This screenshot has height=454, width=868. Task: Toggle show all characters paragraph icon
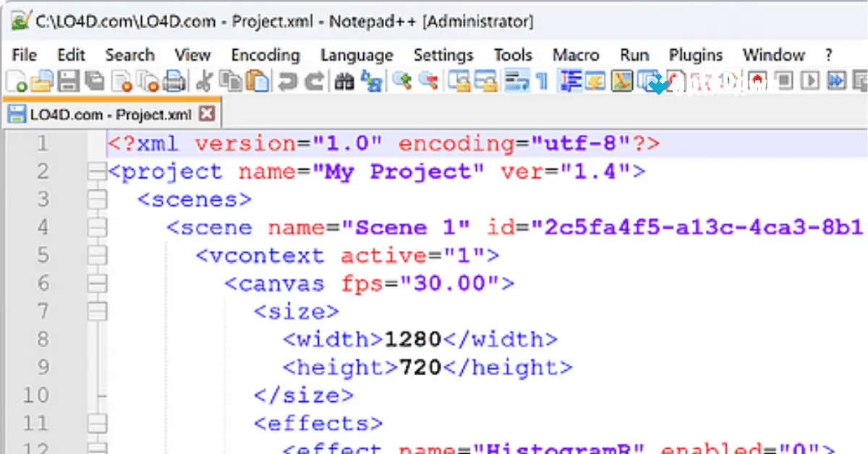540,81
